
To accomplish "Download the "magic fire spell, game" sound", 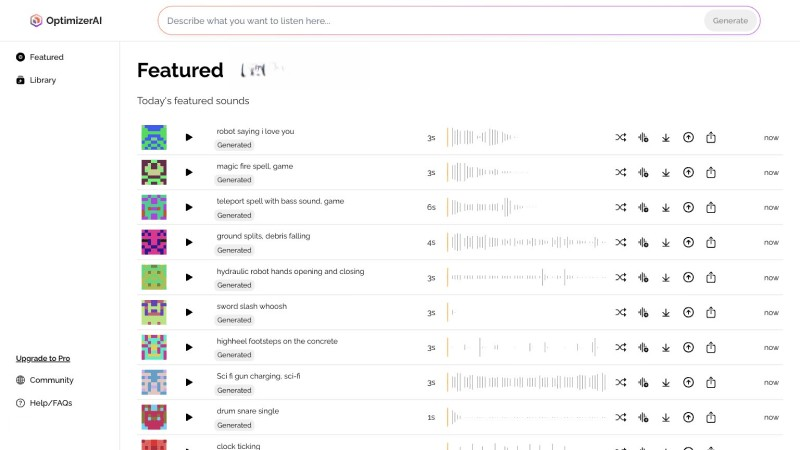I will (x=666, y=172).
